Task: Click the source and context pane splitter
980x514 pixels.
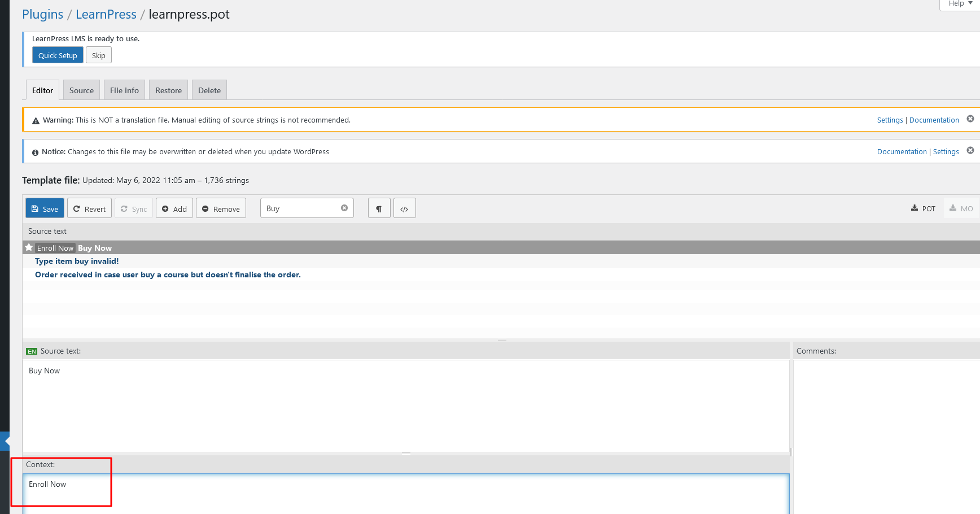Action: click(406, 453)
